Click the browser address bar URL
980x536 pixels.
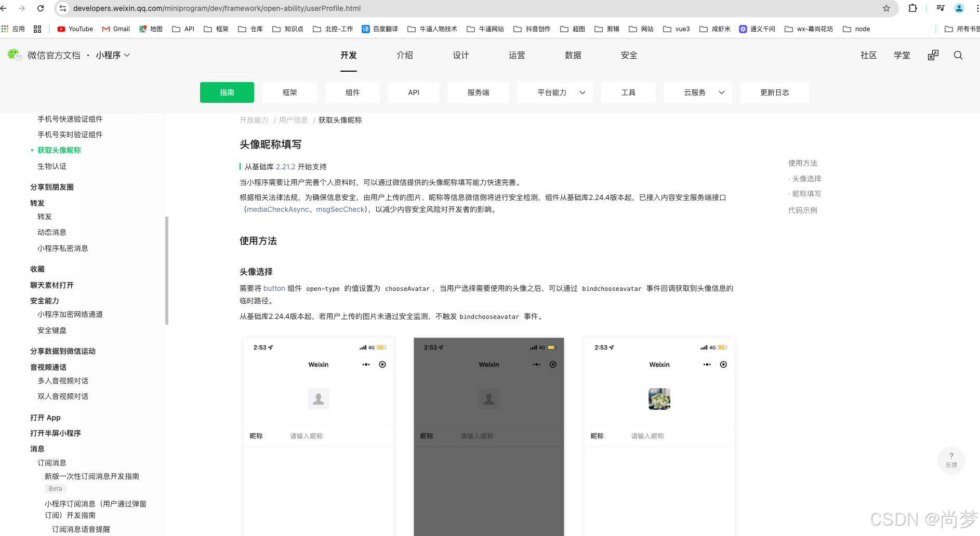pyautogui.click(x=217, y=8)
